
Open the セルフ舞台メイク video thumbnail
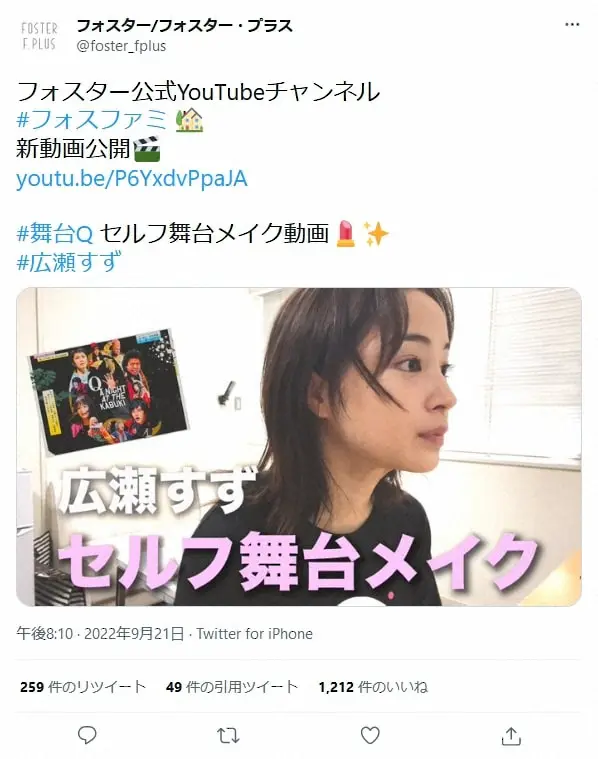point(299,447)
